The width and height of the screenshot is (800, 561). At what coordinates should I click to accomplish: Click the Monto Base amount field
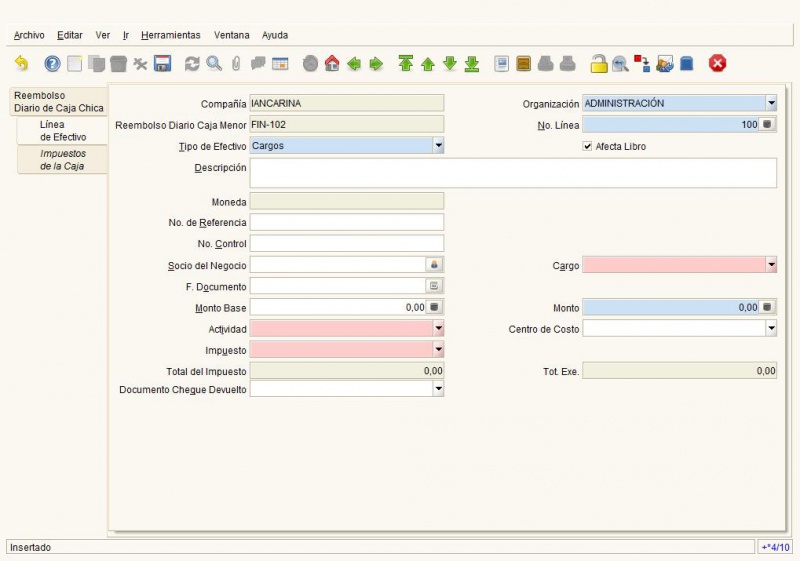click(x=338, y=307)
